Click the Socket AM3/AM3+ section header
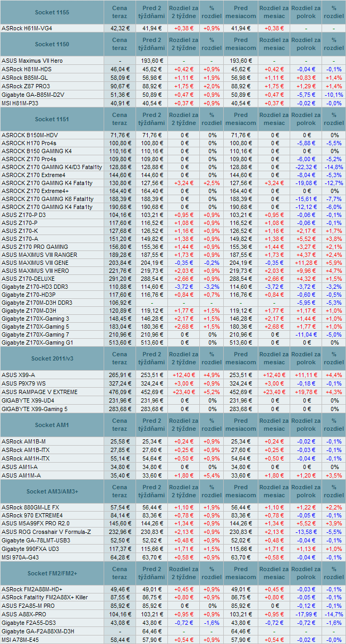Viewport: 346px width, 644px height. (52, 491)
